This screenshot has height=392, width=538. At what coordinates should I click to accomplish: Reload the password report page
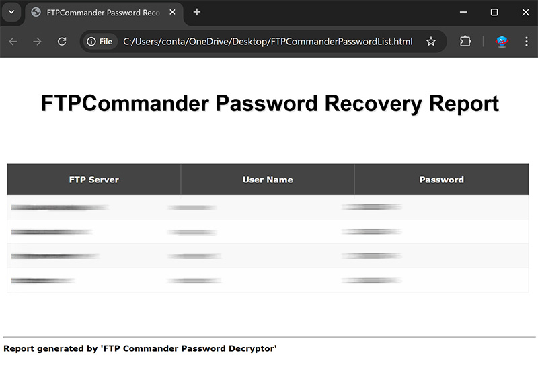click(x=62, y=42)
